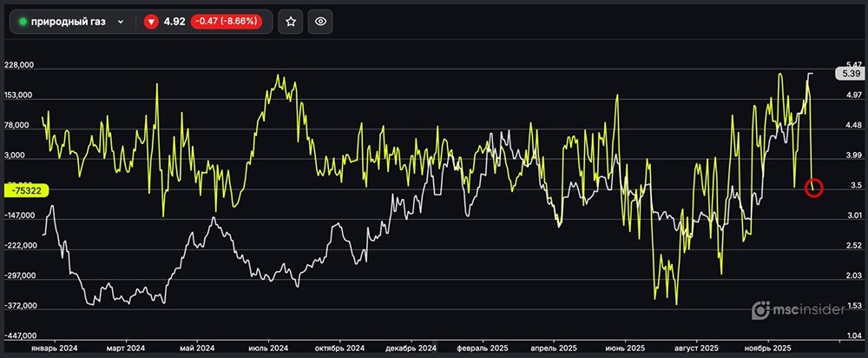Image resolution: width=868 pixels, height=358 pixels.
Task: Click the chevron next to природный газ
Action: [121, 22]
